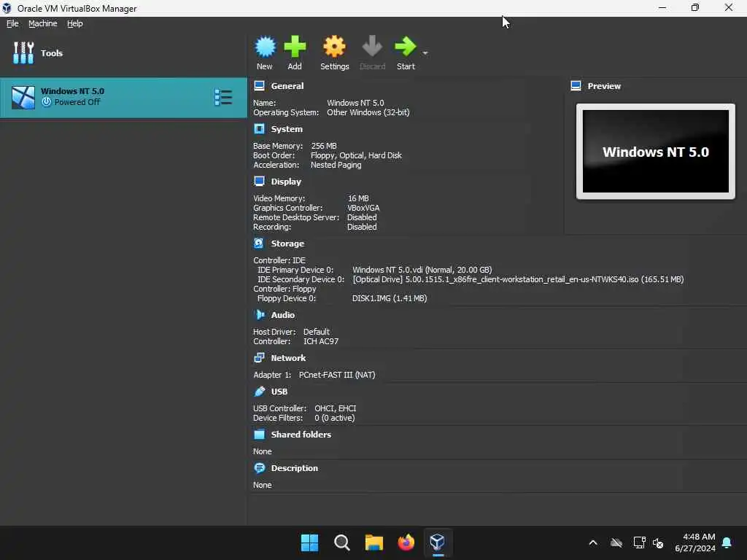Click the Shared folders section icon
Image resolution: width=747 pixels, height=560 pixels.
pyautogui.click(x=259, y=435)
